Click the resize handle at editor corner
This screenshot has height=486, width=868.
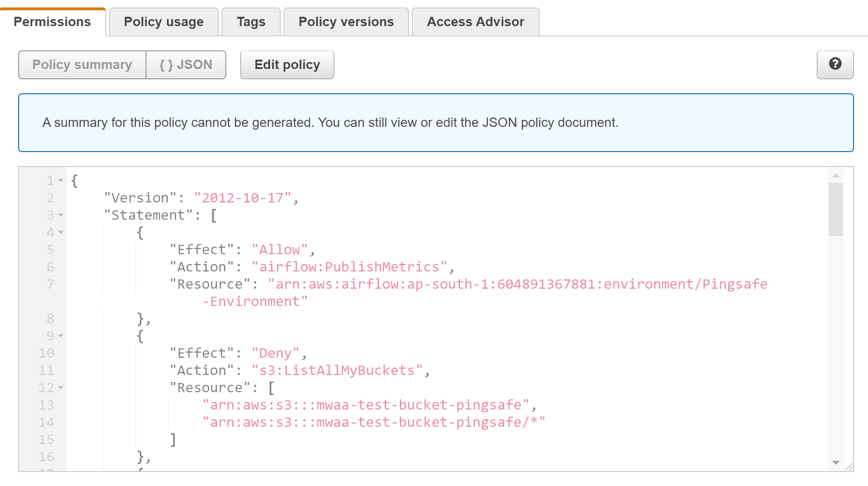coord(849,467)
